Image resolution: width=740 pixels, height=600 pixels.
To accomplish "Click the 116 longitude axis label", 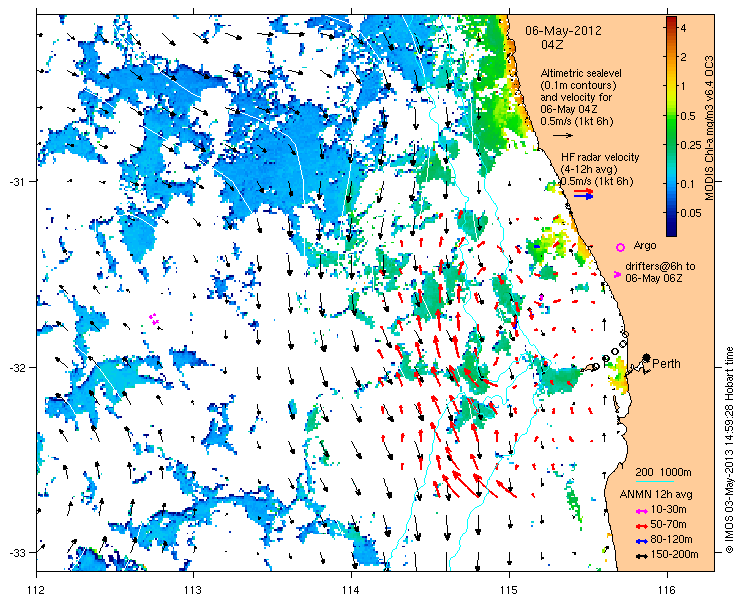I will [x=667, y=590].
